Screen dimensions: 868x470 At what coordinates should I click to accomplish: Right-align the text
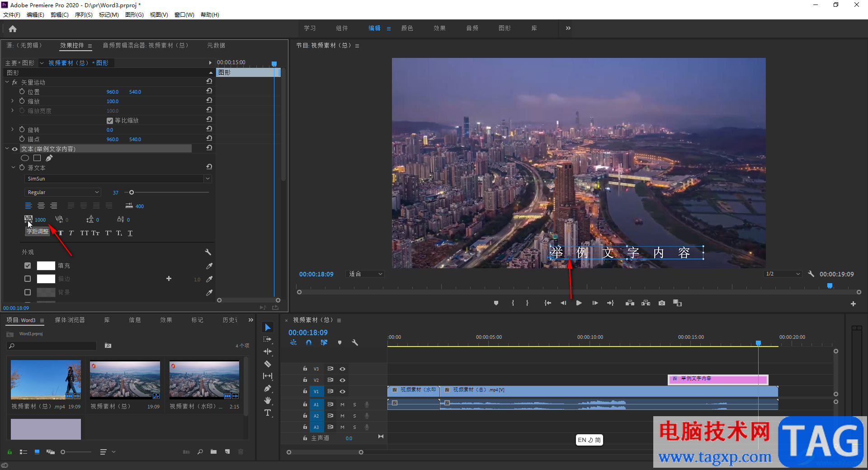tap(54, 206)
